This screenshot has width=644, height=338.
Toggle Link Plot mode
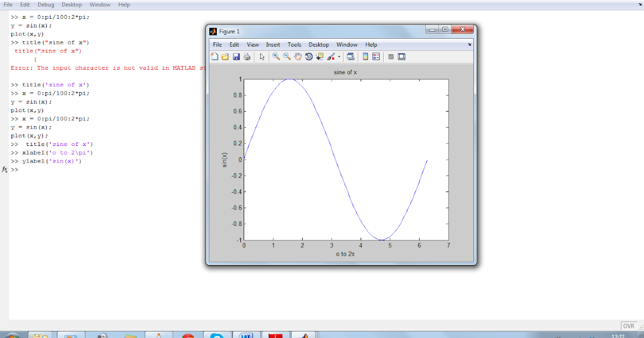[350, 57]
